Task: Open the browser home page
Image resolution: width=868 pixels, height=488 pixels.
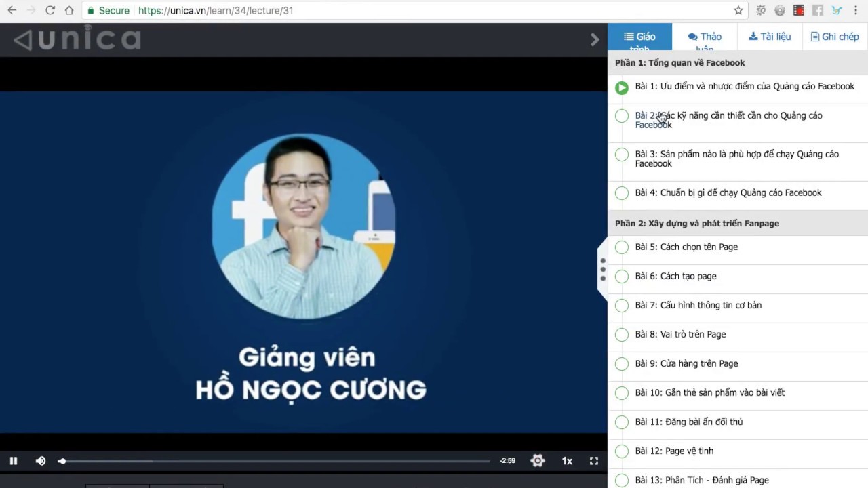Action: click(x=69, y=10)
